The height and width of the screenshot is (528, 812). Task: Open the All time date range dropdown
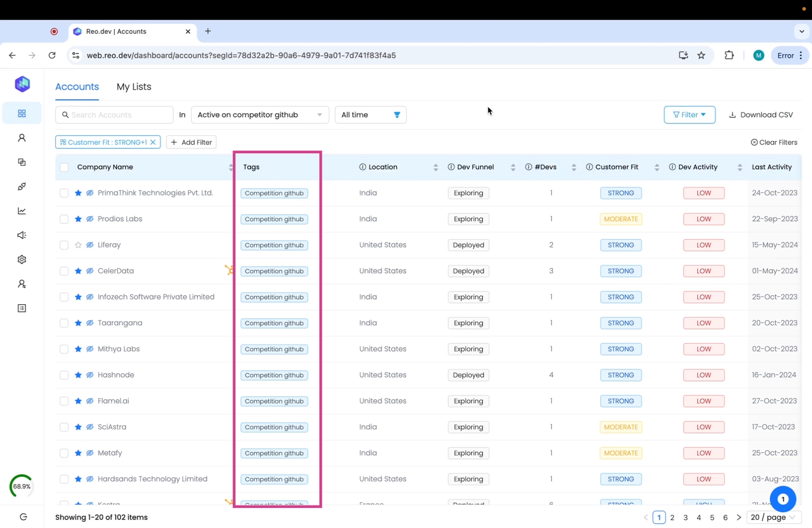tap(370, 115)
